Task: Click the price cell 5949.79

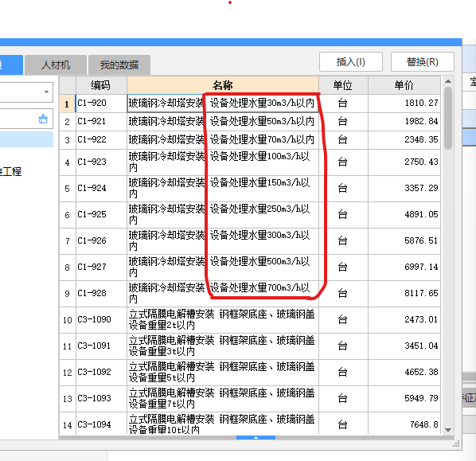Action: click(x=404, y=399)
